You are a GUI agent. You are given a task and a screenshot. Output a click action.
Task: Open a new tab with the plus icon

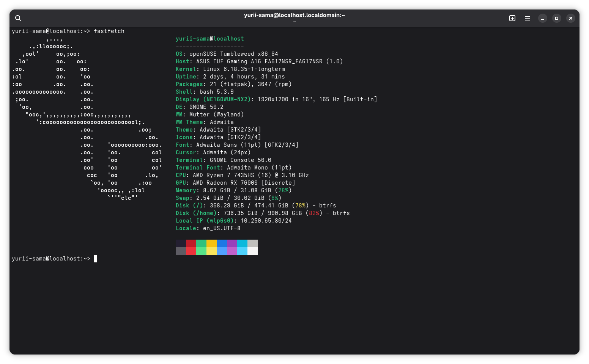512,18
